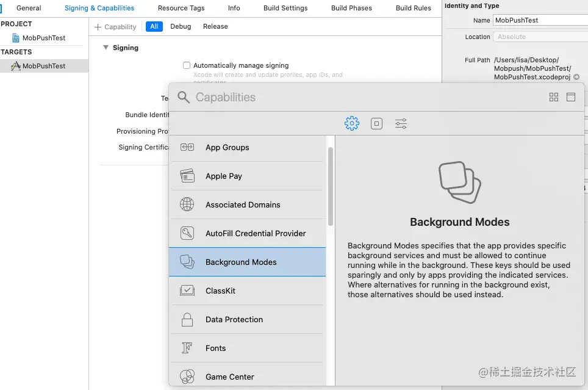Select the Fonts capability
588x390 pixels.
248,348
